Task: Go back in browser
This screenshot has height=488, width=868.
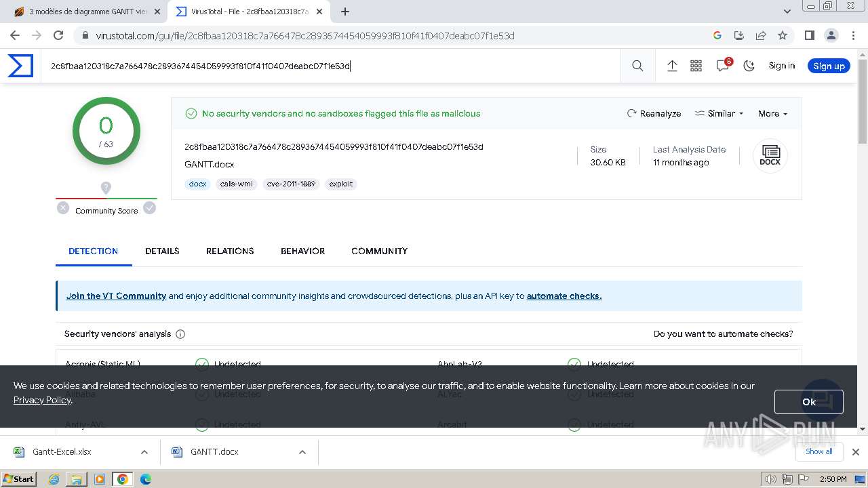Action: tap(15, 35)
